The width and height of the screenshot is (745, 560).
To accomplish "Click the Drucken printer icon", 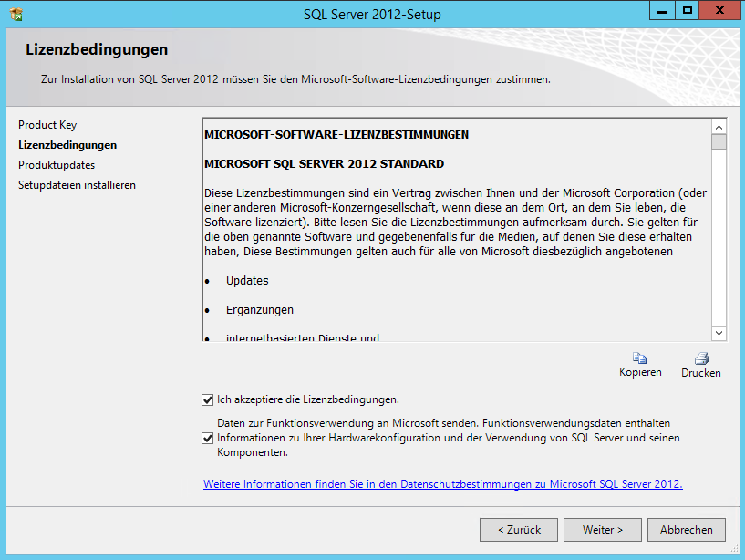I will click(x=700, y=358).
